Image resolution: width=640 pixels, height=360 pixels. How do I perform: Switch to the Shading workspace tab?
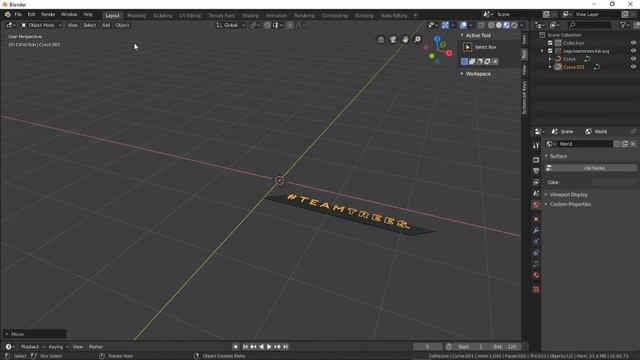click(250, 16)
